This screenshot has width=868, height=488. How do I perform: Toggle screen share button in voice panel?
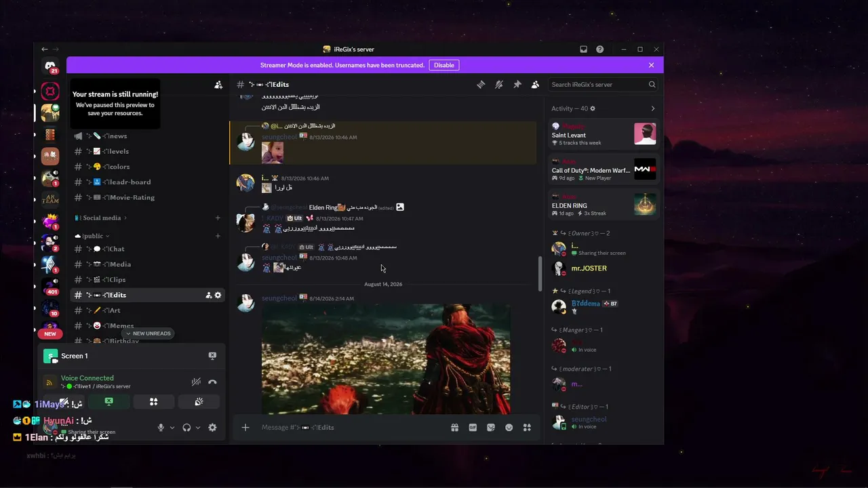(108, 402)
